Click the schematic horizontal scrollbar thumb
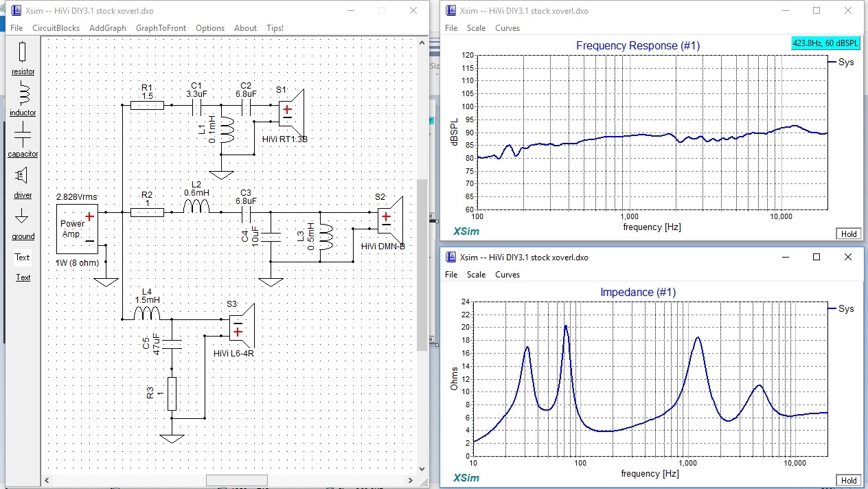This screenshot has height=489, width=868. [237, 480]
